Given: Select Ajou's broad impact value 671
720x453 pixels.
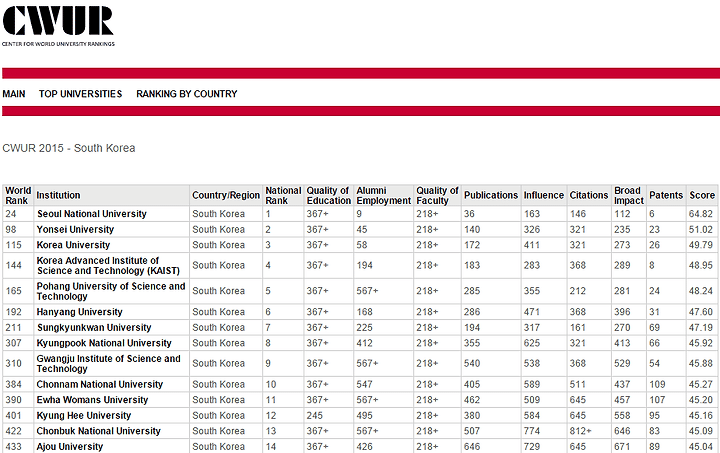Looking at the screenshot, I should coord(623,447).
